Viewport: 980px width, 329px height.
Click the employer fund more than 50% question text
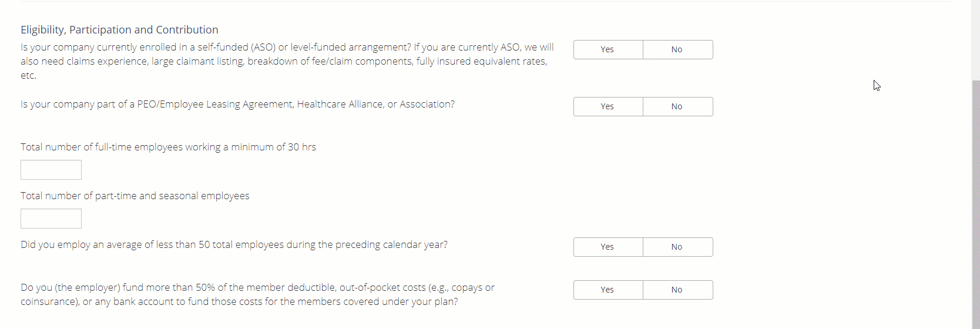tap(257, 295)
